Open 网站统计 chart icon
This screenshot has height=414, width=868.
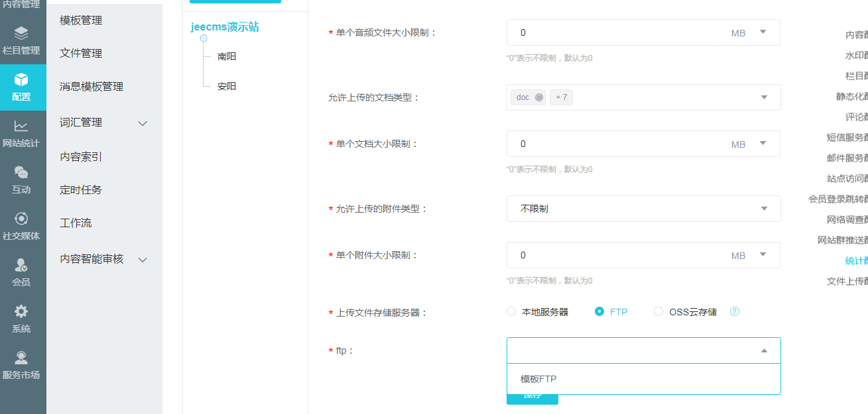coord(21,126)
